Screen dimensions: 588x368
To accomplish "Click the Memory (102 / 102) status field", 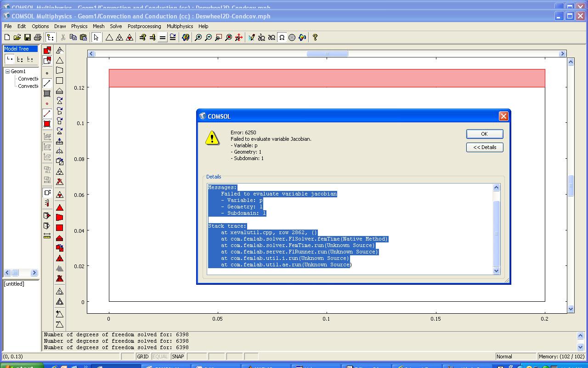I will click(560, 356).
